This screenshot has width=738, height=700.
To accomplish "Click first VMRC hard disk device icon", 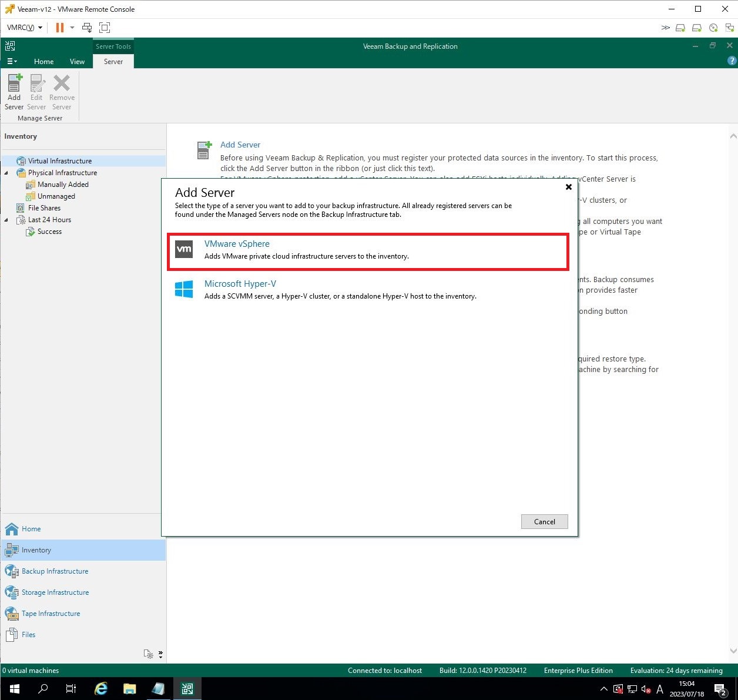I will [680, 28].
